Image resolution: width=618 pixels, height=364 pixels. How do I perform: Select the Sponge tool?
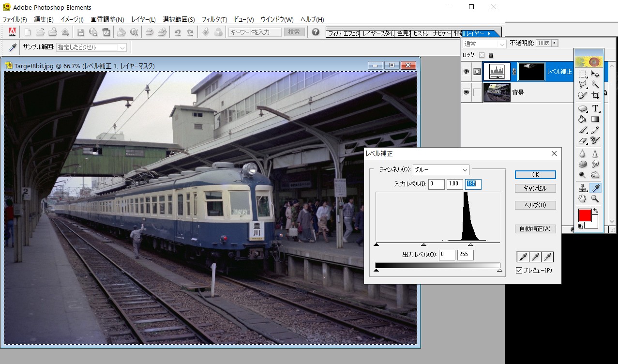point(583,164)
